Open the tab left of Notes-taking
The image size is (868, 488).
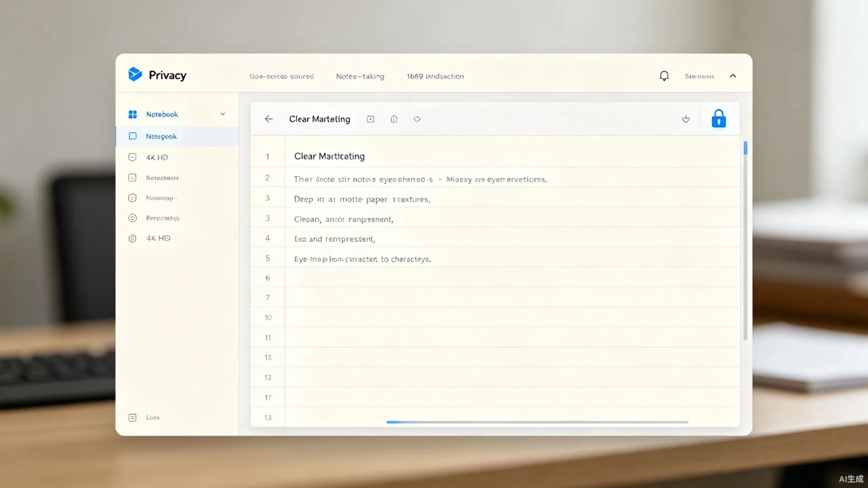[281, 76]
